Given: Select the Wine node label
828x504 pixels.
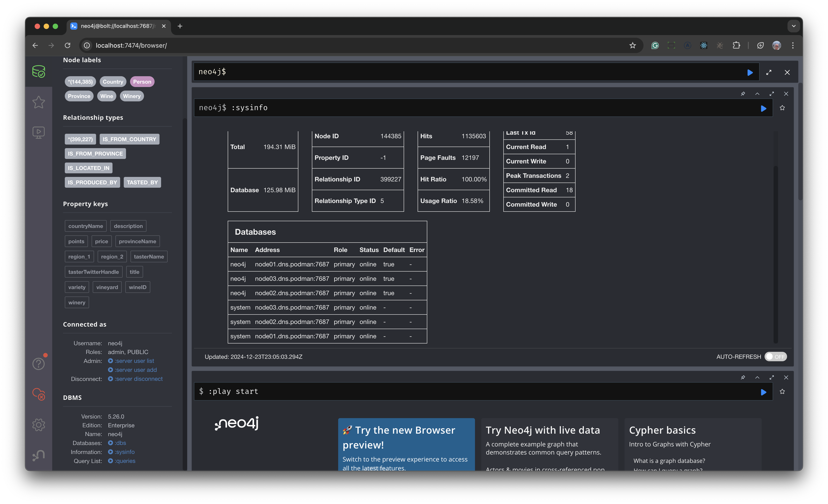Looking at the screenshot, I should pyautogui.click(x=106, y=96).
